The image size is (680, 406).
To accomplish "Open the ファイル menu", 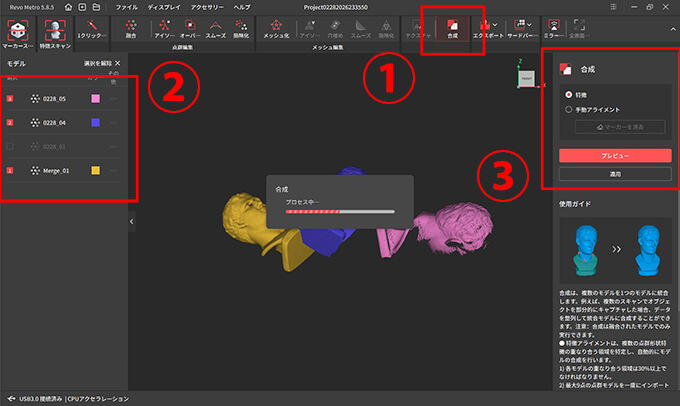I will click(x=126, y=6).
